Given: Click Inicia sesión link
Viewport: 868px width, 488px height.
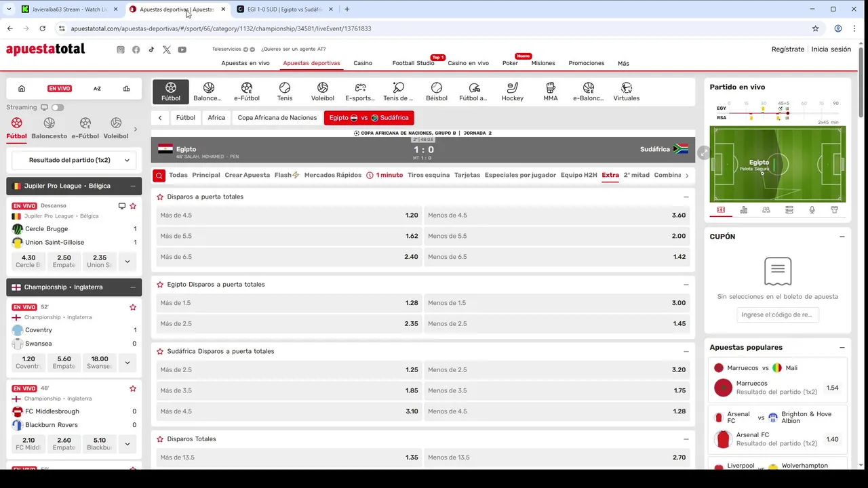Looking at the screenshot, I should pyautogui.click(x=831, y=49).
